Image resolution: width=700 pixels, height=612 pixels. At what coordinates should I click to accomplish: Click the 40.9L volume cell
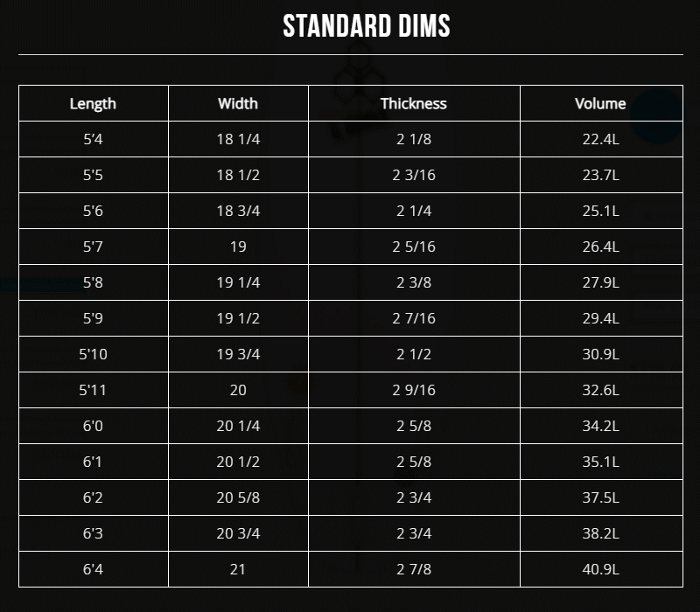(x=600, y=569)
